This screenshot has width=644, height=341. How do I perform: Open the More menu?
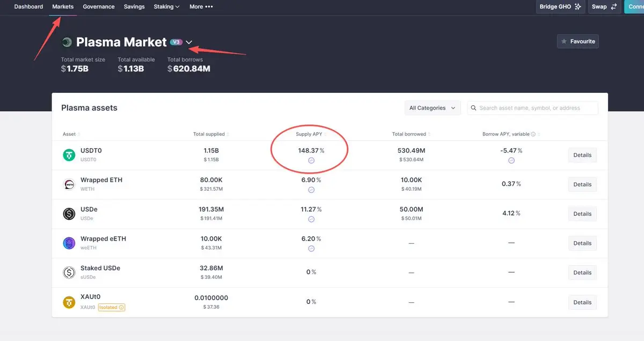tap(201, 6)
